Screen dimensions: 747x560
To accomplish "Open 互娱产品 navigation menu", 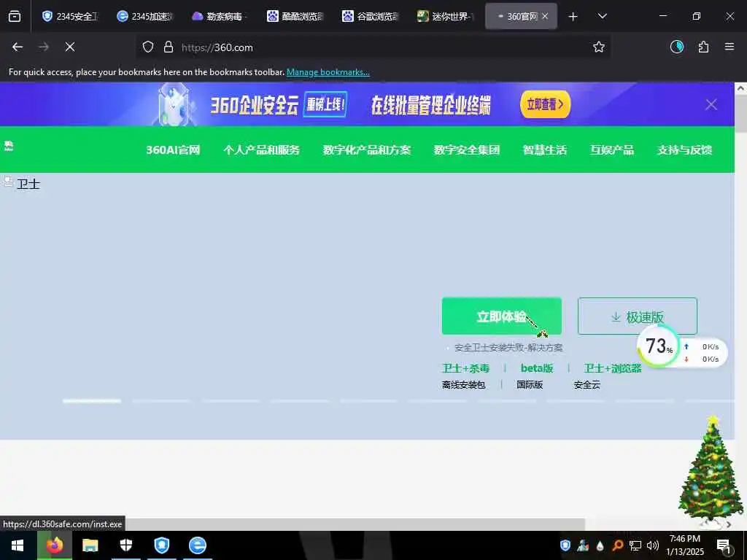I will click(612, 150).
